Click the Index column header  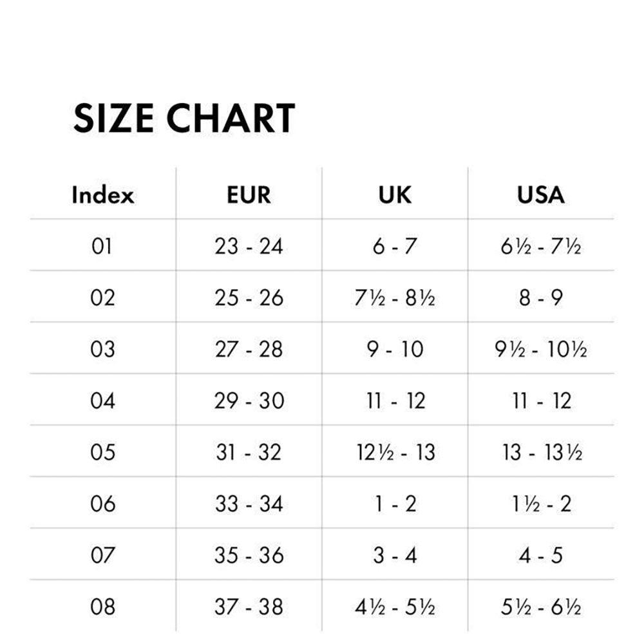click(x=103, y=194)
